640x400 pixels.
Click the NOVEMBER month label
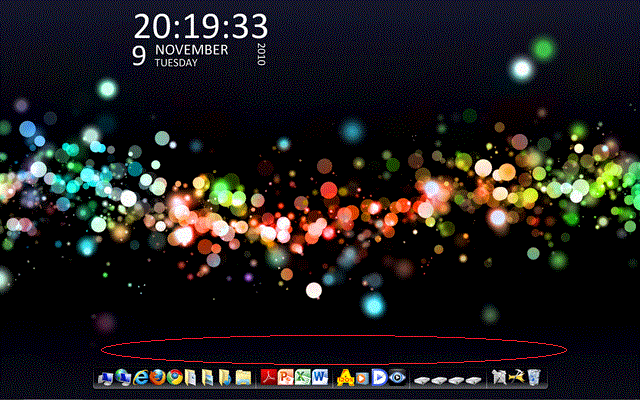[192, 50]
